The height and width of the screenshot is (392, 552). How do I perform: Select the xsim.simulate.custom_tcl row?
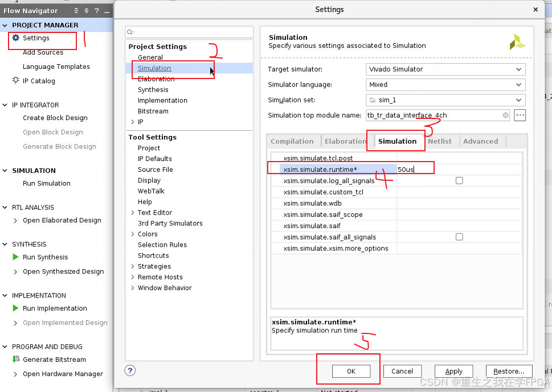(396, 192)
